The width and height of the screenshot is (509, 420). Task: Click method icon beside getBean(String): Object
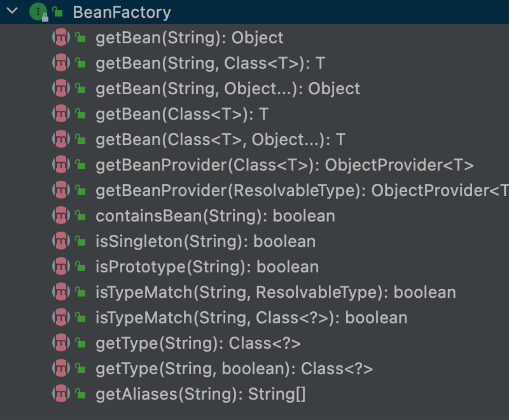tap(60, 38)
